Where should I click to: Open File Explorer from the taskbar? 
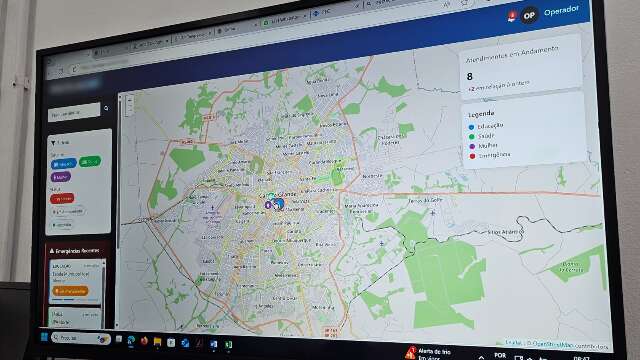coord(157,342)
